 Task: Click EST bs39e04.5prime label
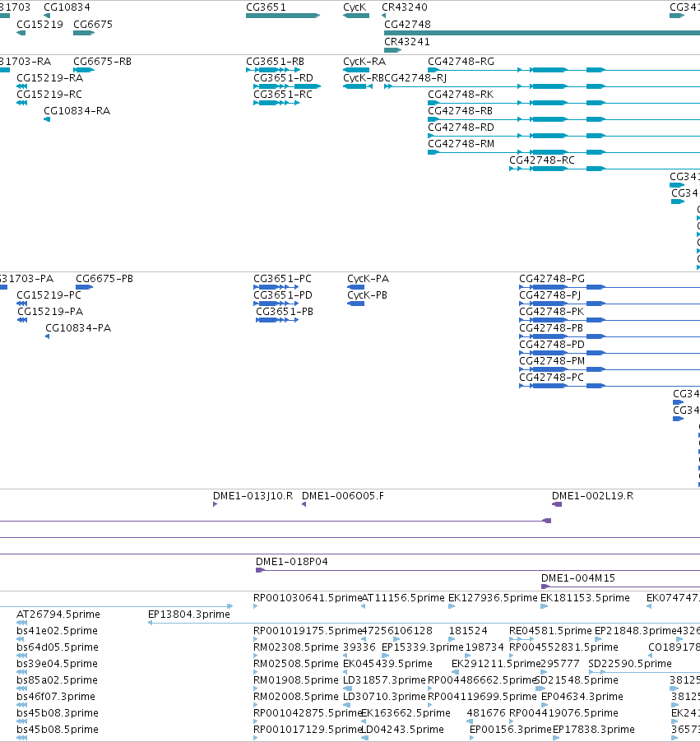(x=57, y=664)
